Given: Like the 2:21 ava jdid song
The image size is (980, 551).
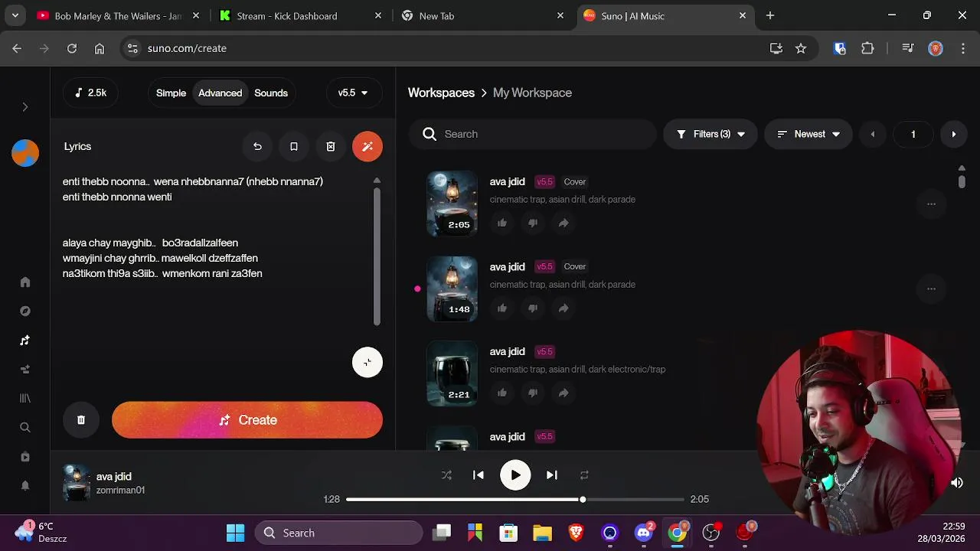Looking at the screenshot, I should point(502,393).
